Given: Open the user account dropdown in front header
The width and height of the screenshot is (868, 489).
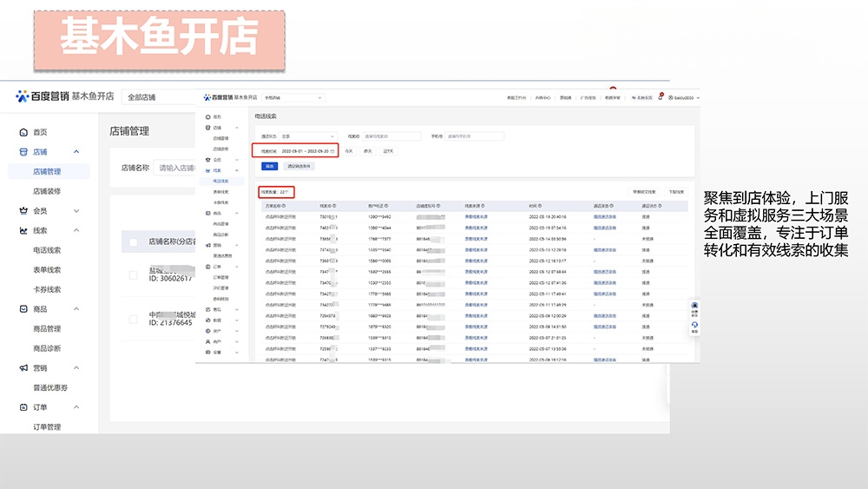Looking at the screenshot, I should [x=684, y=97].
